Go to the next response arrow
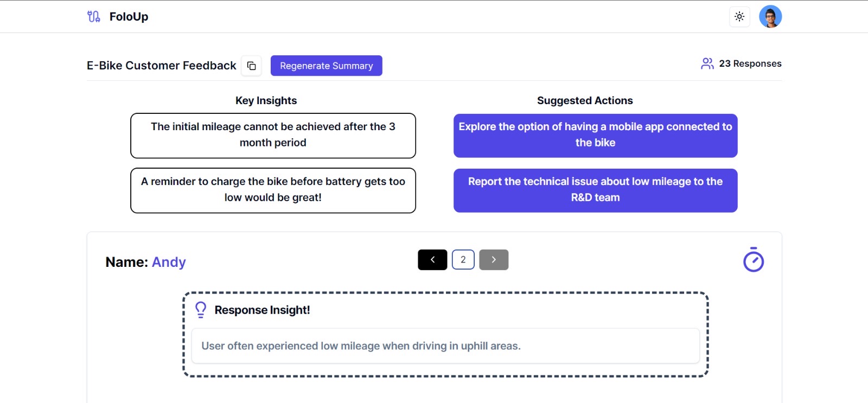Viewport: 868px width, 403px height. tap(494, 260)
